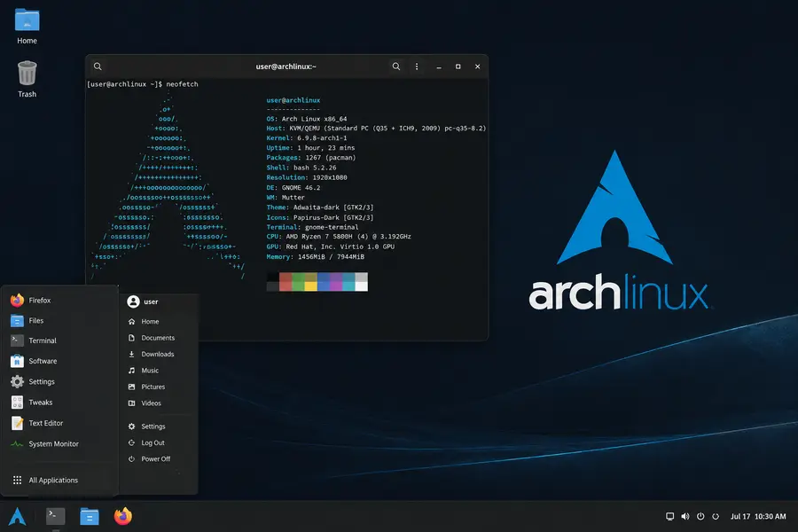Click the Theme: Adwaita-dark line
This screenshot has width=798, height=532.
click(x=320, y=207)
